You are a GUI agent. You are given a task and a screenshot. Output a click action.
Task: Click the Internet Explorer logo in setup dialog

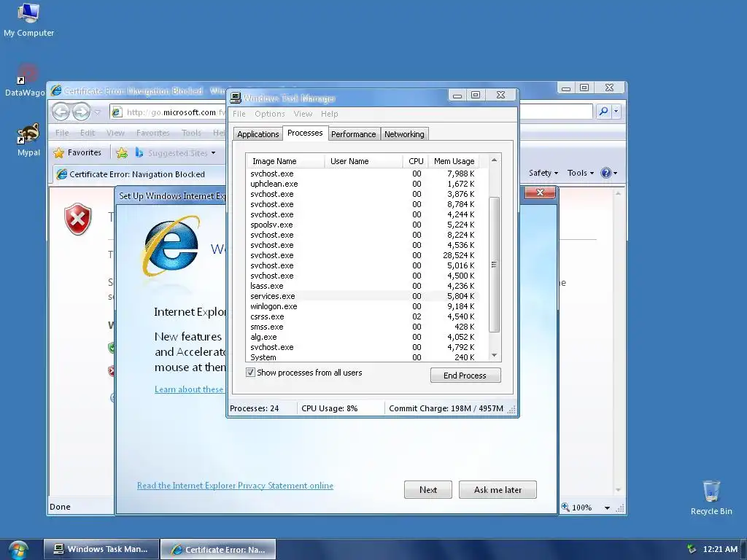[x=171, y=246]
